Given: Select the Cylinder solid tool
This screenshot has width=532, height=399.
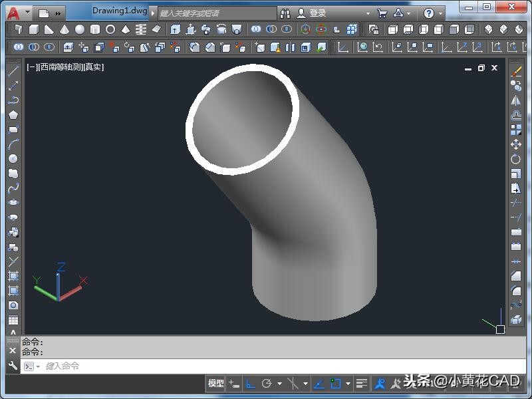Looking at the screenshot, I should [x=95, y=30].
